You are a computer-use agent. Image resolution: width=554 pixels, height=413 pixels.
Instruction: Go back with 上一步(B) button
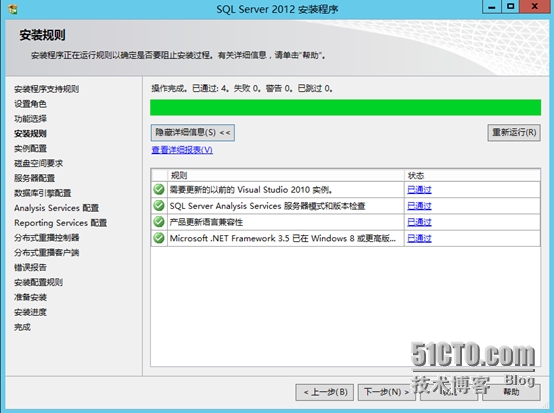[x=325, y=392]
